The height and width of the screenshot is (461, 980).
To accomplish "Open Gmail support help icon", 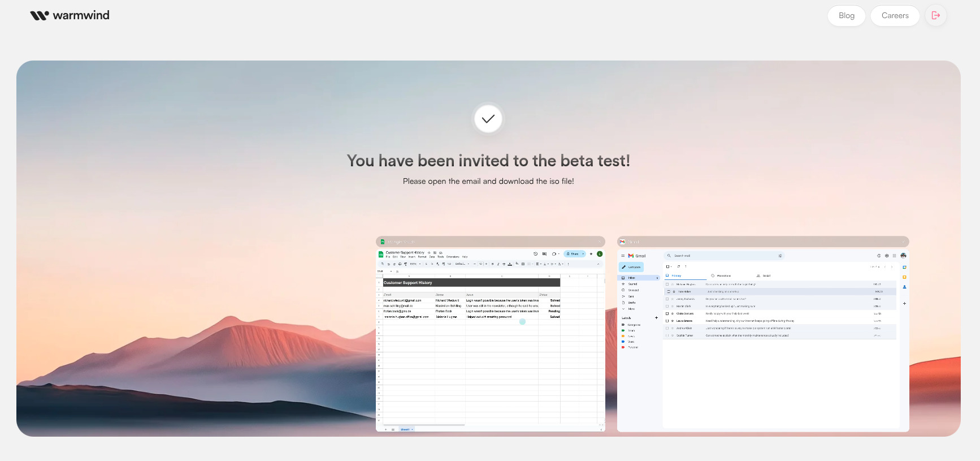I will [x=879, y=256].
